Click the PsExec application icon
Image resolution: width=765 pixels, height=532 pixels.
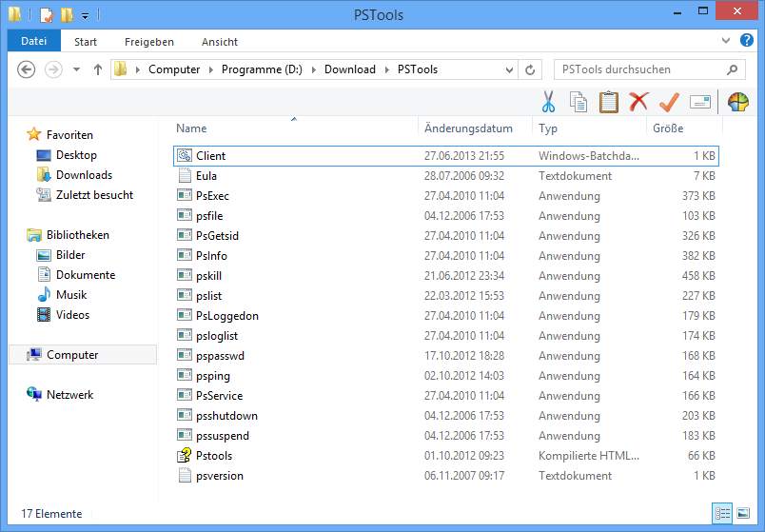click(185, 196)
